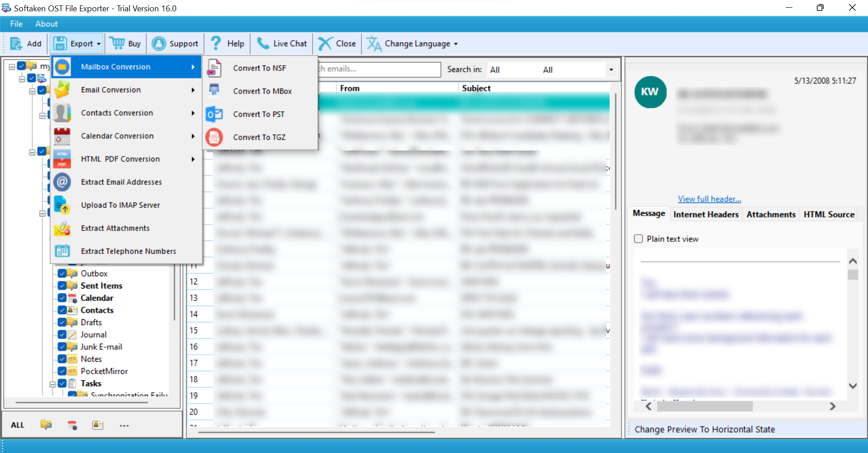Switch to the HTML Source tab

tap(829, 214)
